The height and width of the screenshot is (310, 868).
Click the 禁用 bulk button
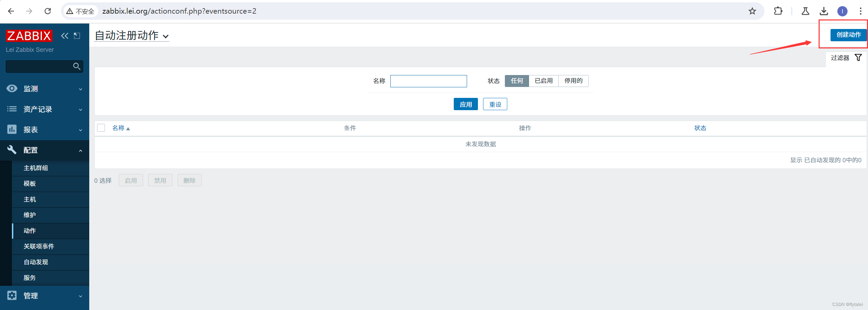coord(160,180)
